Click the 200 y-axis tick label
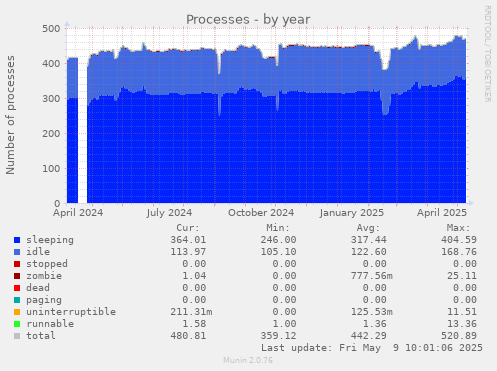497x371 pixels. click(x=51, y=133)
